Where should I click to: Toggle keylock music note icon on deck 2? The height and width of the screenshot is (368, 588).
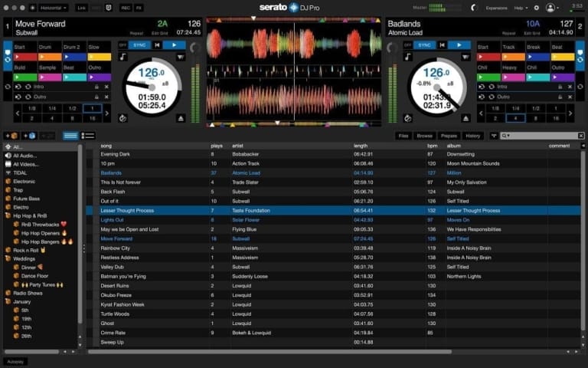[407, 57]
